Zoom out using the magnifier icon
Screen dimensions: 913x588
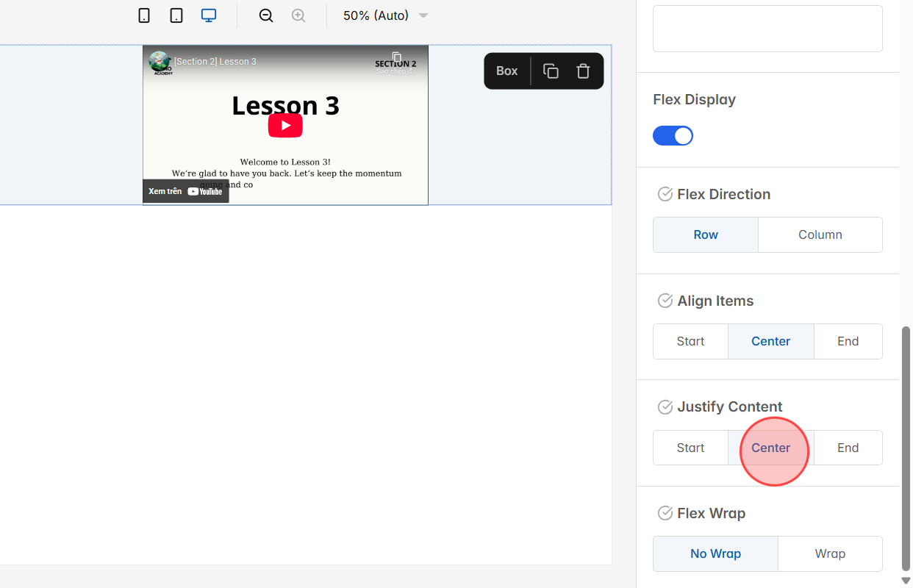pyautogui.click(x=266, y=15)
